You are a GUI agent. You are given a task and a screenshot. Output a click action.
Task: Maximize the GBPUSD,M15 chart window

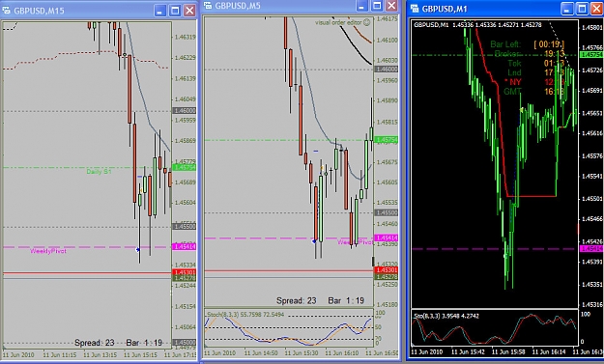[x=175, y=11]
